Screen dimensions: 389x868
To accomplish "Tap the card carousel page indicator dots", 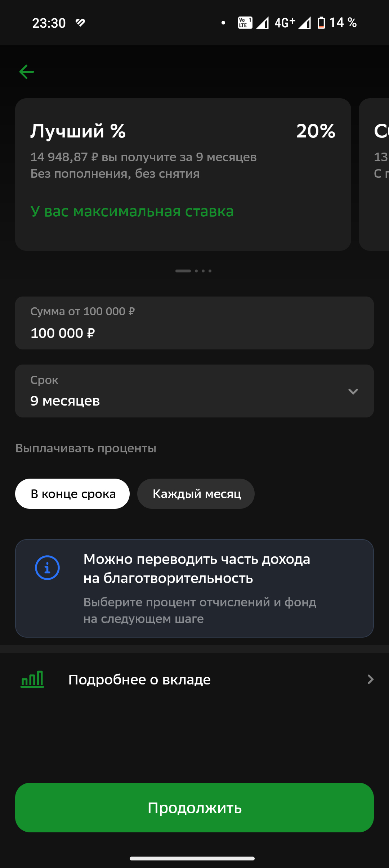I will [x=193, y=271].
